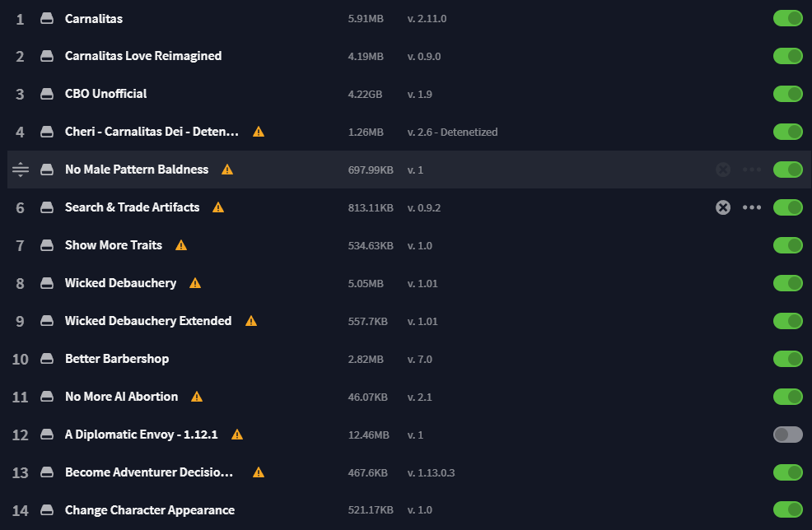Click the Become Adventurer Decision mod entry
812x530 pixels.
148,472
